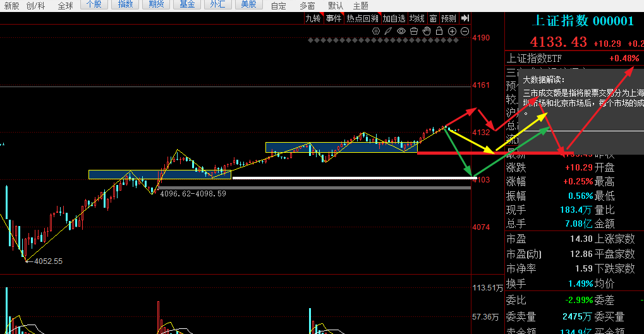Open the 上证指数ETF link row

(574, 58)
